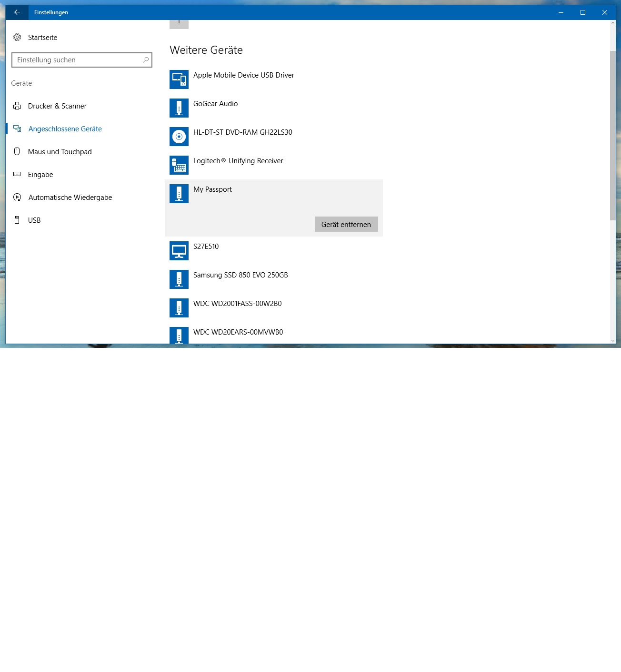Maximize the Einstellungen window

click(x=583, y=12)
